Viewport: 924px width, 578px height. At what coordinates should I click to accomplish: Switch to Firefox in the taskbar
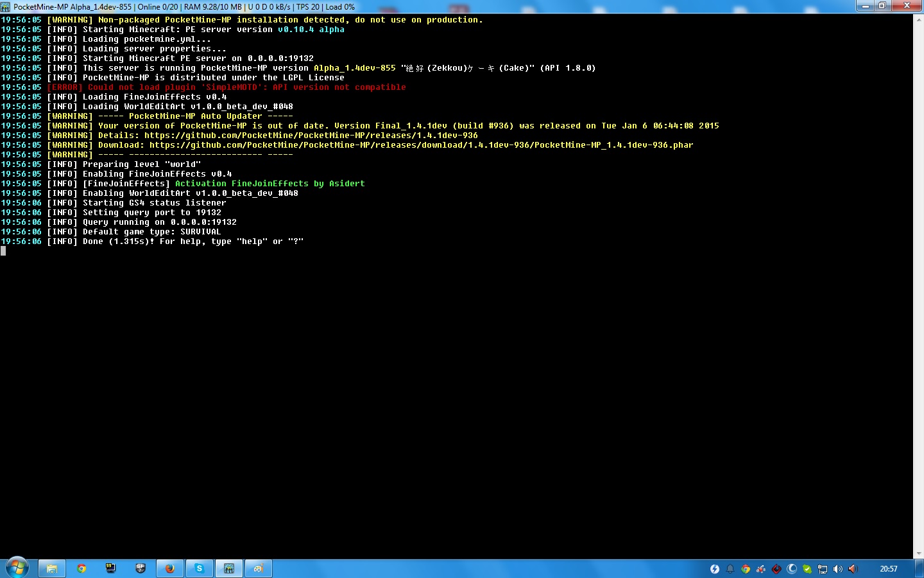[x=170, y=568]
